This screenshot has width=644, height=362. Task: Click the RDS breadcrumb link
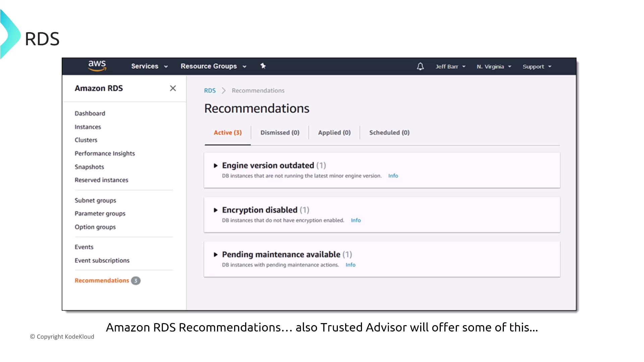point(210,90)
